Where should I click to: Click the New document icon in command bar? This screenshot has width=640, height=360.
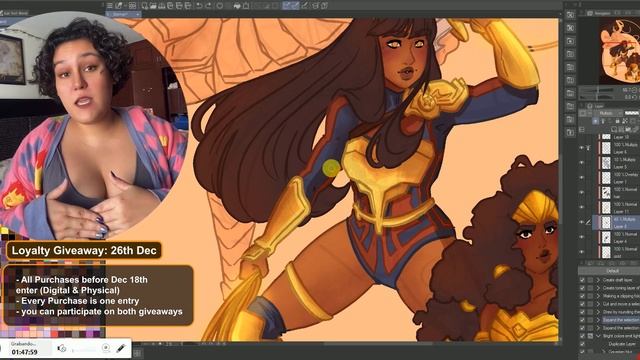click(145, 6)
